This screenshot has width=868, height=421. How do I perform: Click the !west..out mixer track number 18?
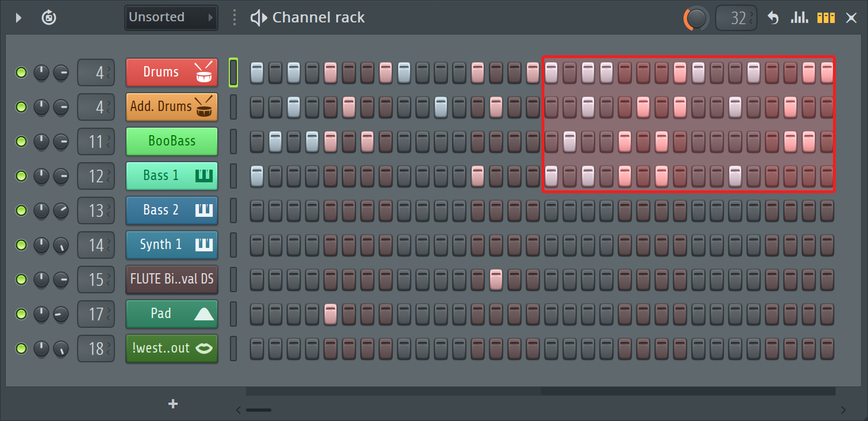tap(96, 349)
